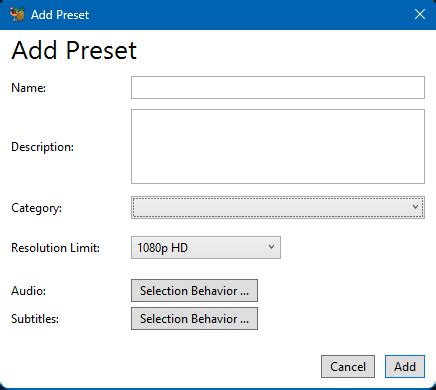Screen dimensions: 436x390
Task: Click the Category label
Action: [37, 208]
